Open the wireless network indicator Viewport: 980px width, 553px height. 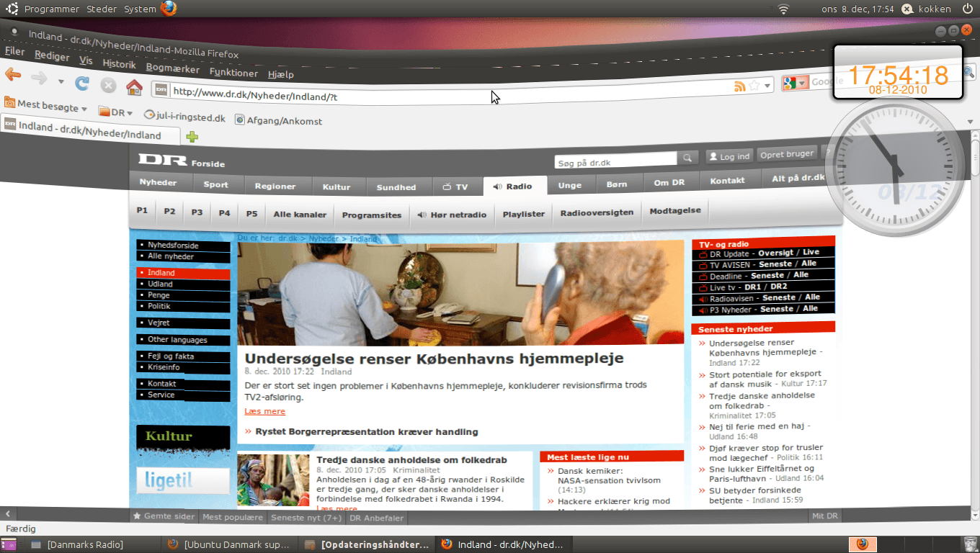(x=784, y=9)
